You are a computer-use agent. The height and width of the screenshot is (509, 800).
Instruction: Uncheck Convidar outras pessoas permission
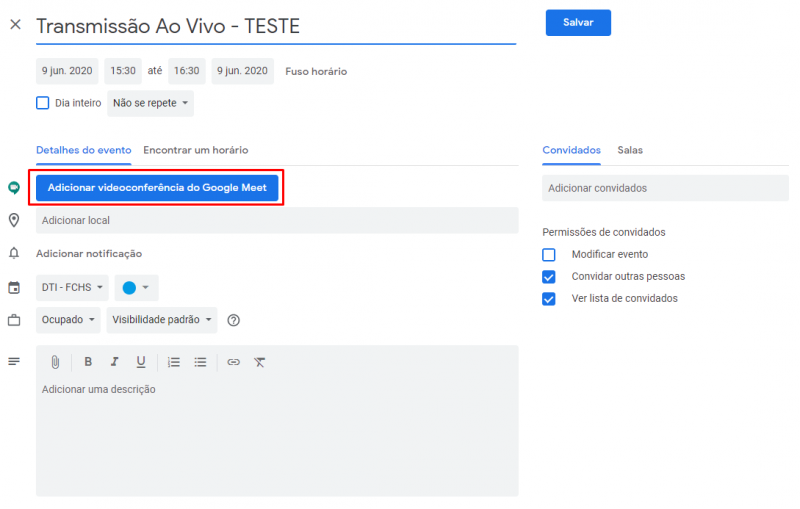point(549,276)
